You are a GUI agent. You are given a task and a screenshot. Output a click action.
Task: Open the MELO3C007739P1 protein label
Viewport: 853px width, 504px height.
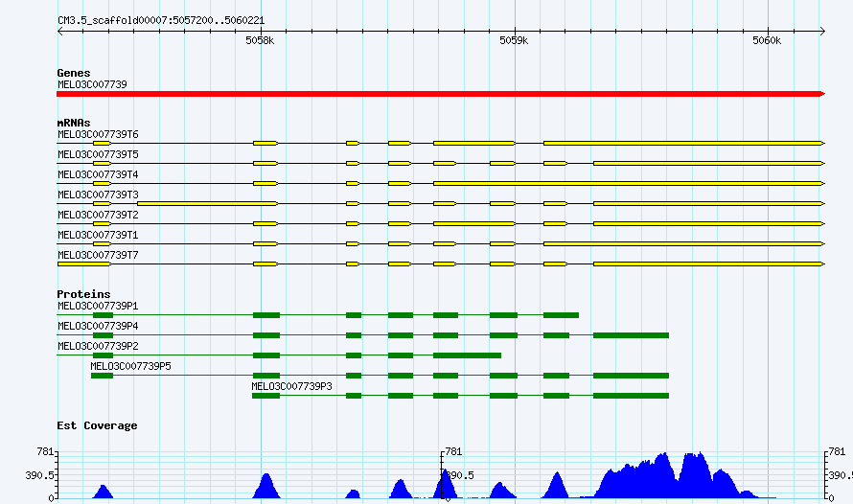click(98, 306)
